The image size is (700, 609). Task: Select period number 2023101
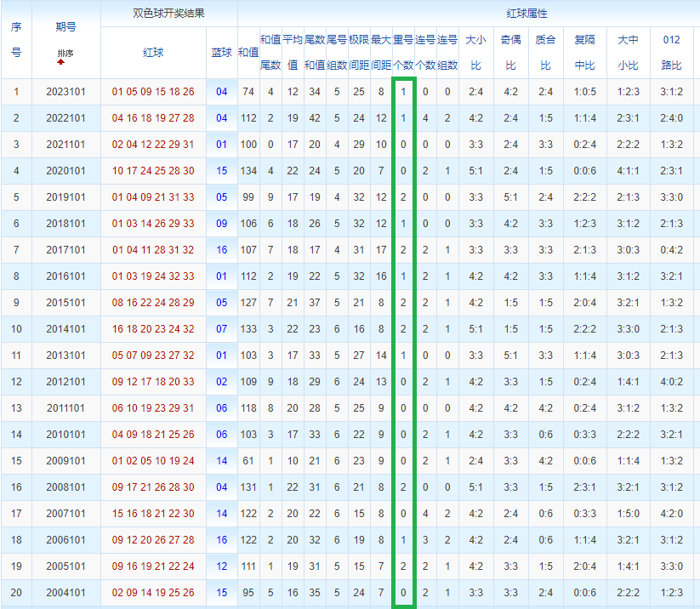[x=65, y=92]
